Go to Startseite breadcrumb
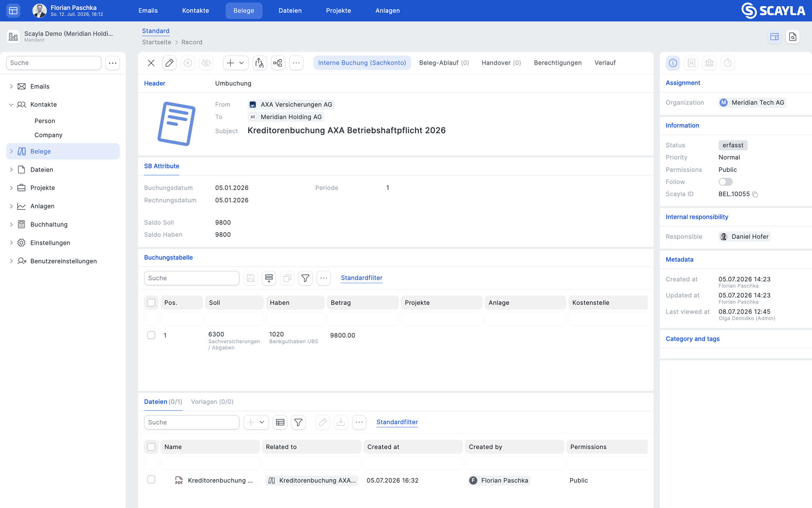The width and height of the screenshot is (812, 508). [x=156, y=42]
